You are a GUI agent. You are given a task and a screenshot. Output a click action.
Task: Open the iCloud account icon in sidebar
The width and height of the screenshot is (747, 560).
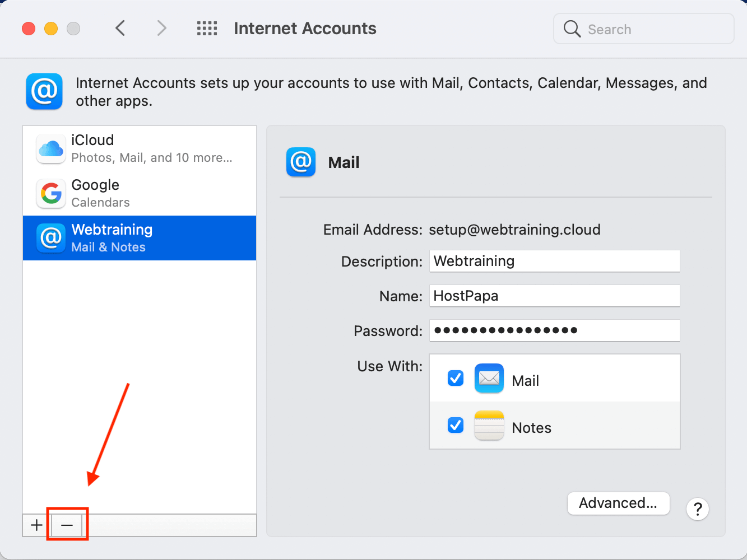coord(50,148)
